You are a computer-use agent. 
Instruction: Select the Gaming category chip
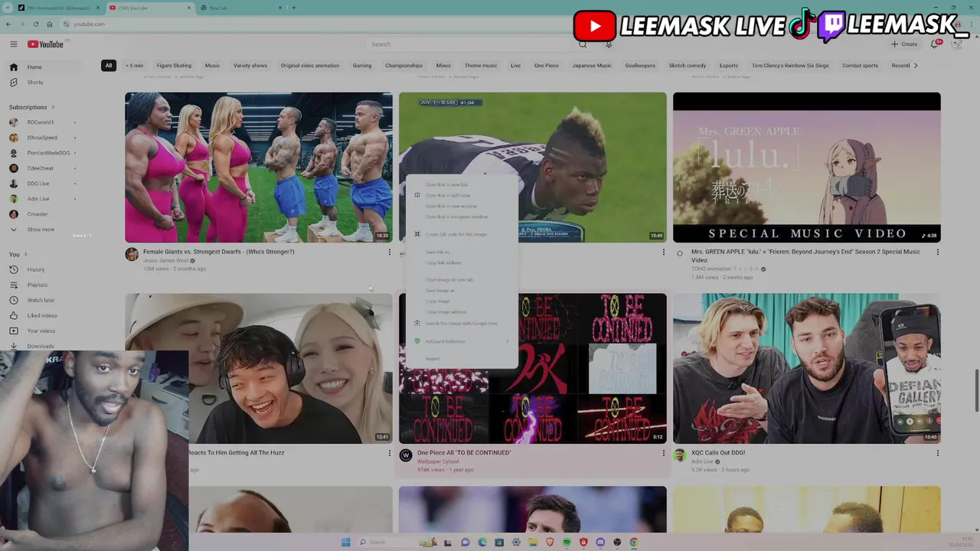362,65
